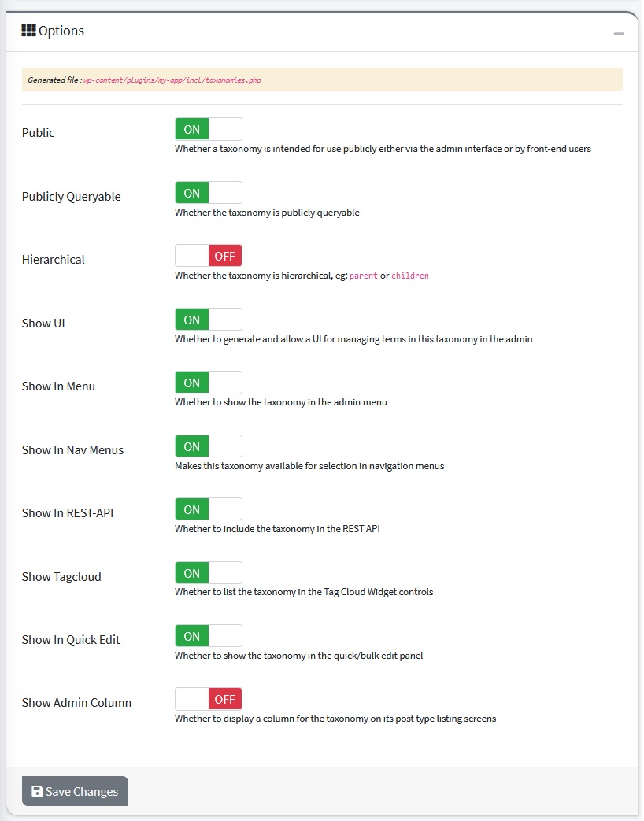
Task: Toggle Publicly Queryable switch off
Action: (209, 193)
